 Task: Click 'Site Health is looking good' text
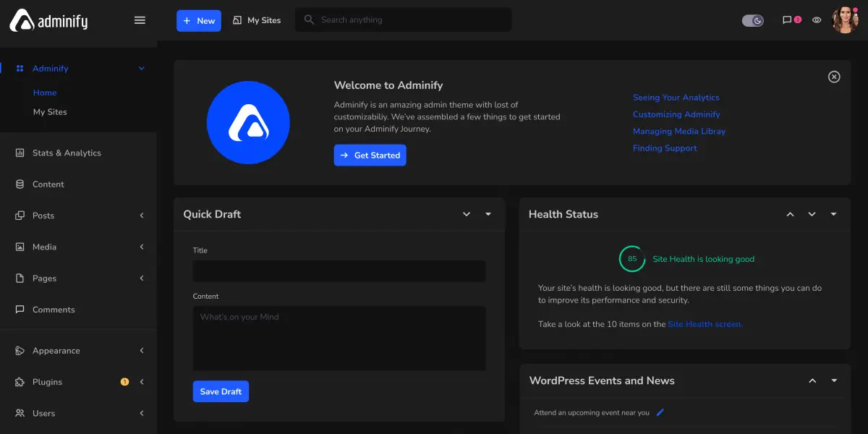(x=703, y=259)
